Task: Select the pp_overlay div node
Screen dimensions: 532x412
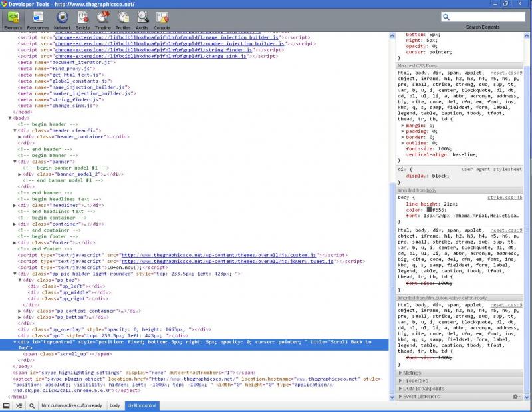Action: pos(114,330)
